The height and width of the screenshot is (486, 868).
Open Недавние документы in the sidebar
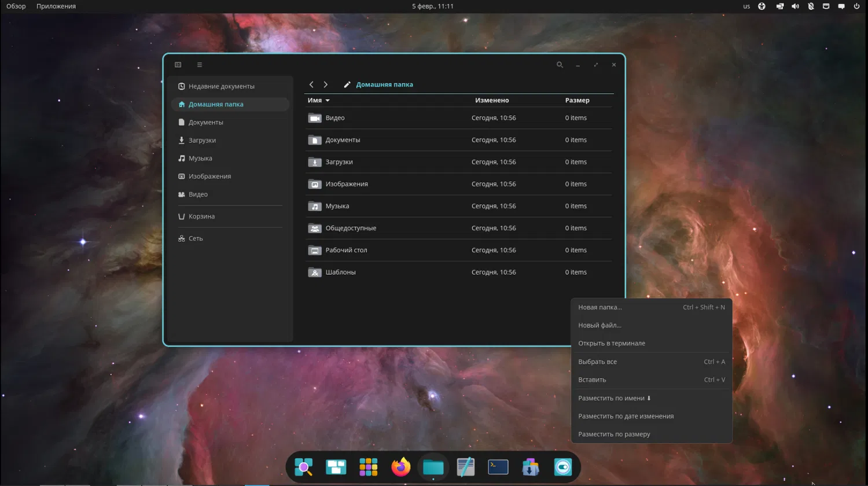230,86
